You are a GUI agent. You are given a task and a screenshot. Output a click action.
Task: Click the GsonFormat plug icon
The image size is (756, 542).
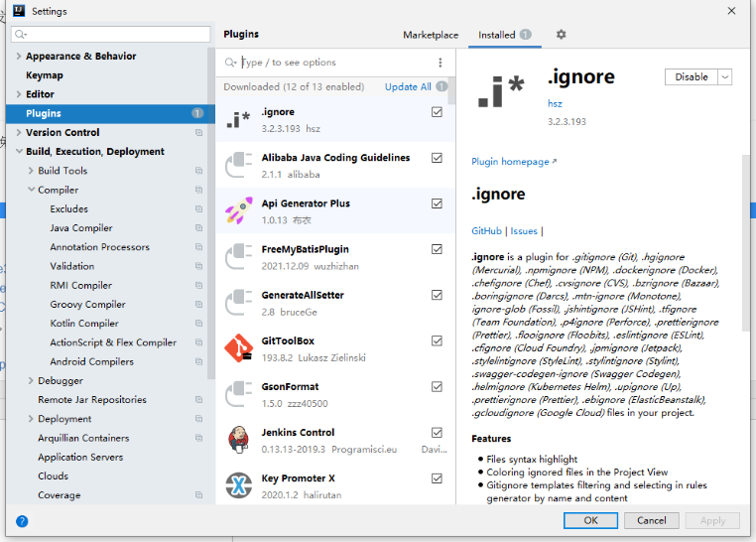click(238, 394)
